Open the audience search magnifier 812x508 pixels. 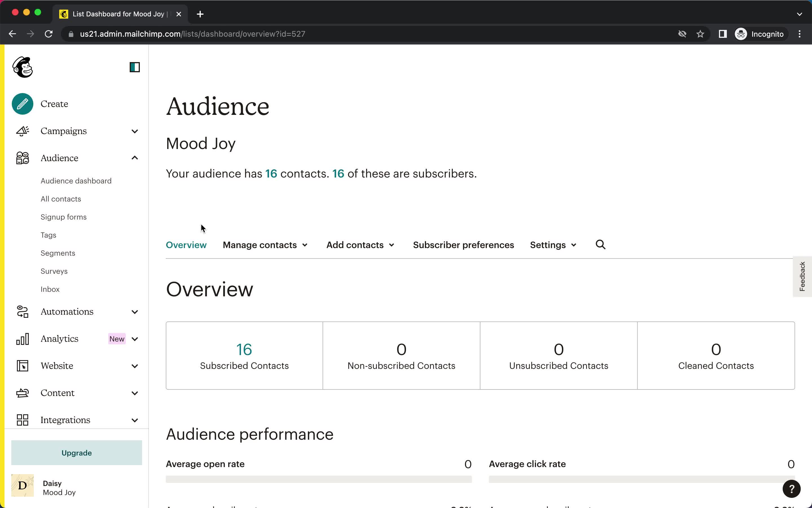click(601, 245)
